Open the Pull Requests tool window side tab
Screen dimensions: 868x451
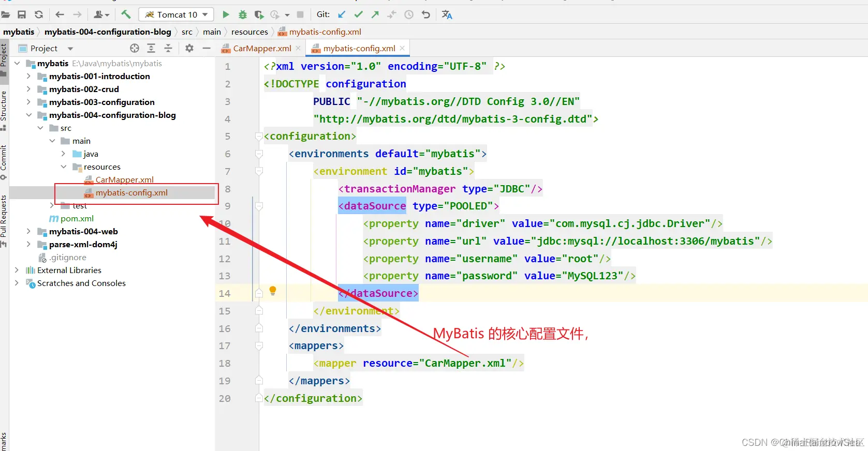4,221
